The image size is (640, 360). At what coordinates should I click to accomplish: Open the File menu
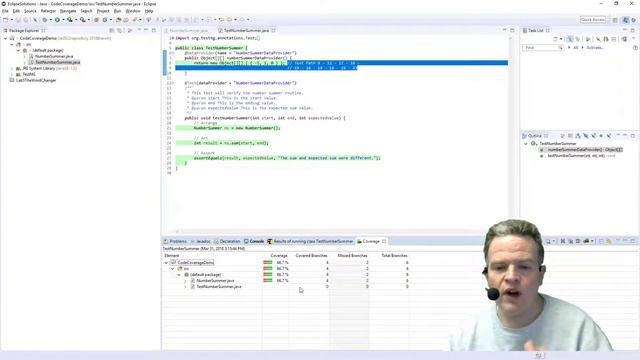[x=5, y=11]
